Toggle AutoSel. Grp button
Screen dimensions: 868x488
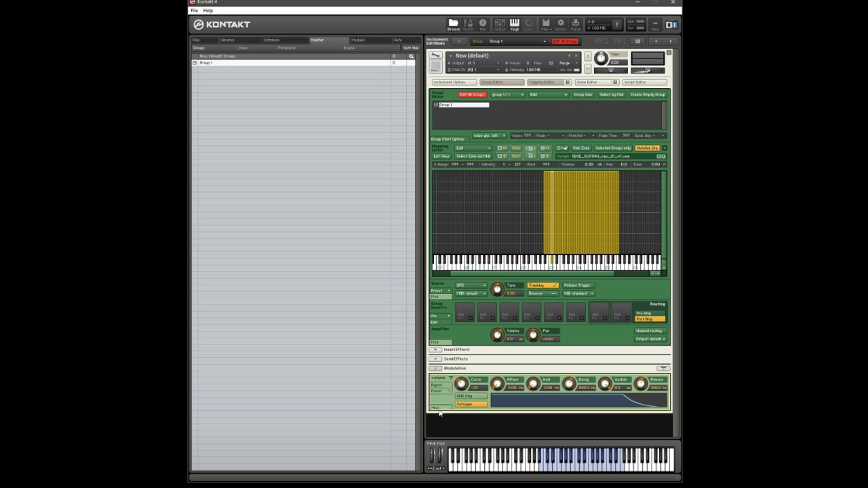pyautogui.click(x=647, y=148)
